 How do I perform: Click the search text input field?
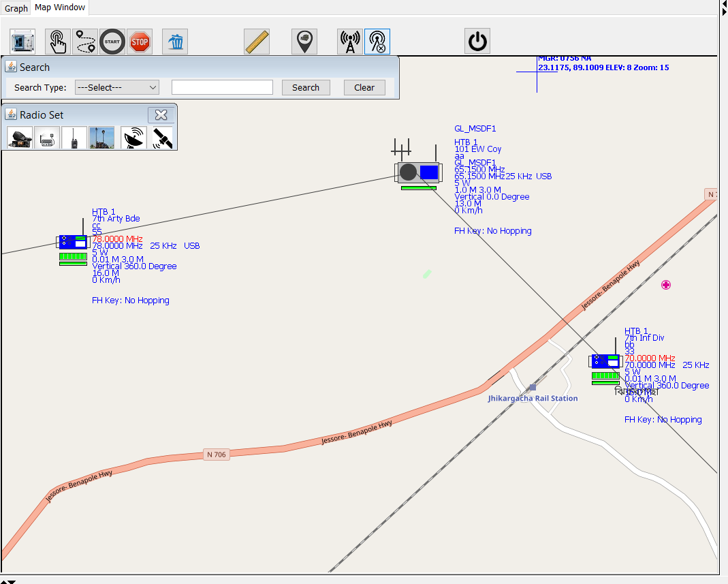click(222, 87)
